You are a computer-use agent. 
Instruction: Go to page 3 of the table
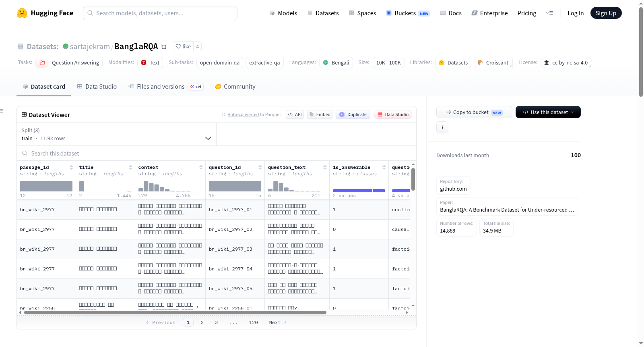click(x=216, y=322)
